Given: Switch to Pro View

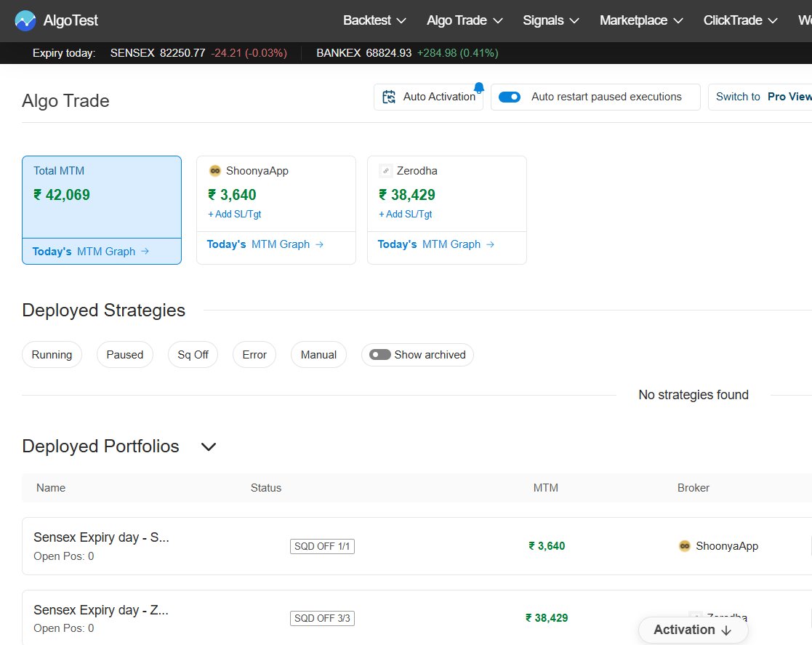Looking at the screenshot, I should click(760, 97).
